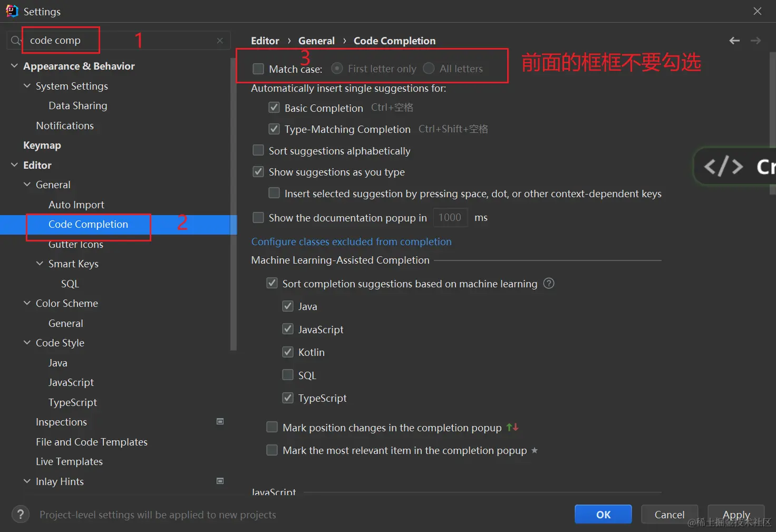The width and height of the screenshot is (776, 532).
Task: Click Editor in the breadcrumb
Action: pos(265,41)
